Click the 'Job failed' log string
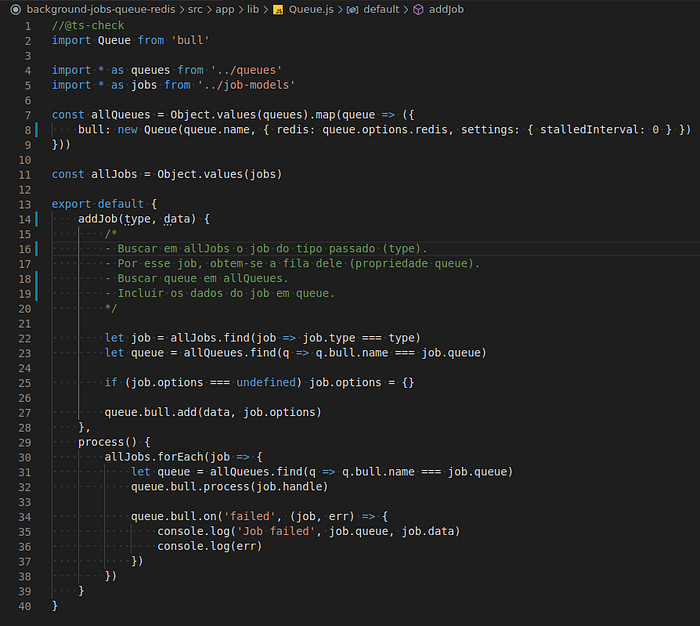This screenshot has height=626, width=700. click(276, 531)
